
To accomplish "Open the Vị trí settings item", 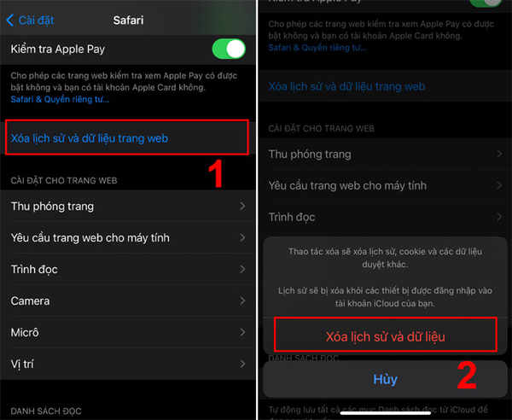I will pos(128,364).
